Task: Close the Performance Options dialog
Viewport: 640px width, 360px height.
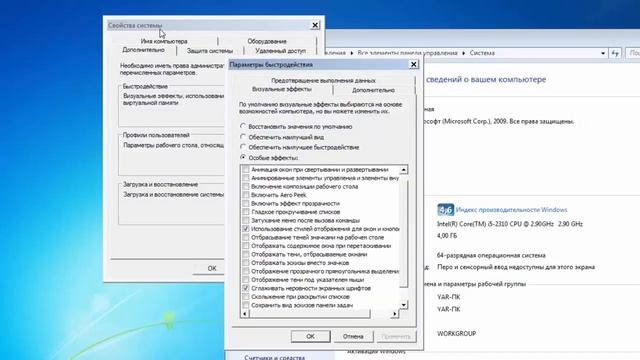Action: (x=413, y=64)
